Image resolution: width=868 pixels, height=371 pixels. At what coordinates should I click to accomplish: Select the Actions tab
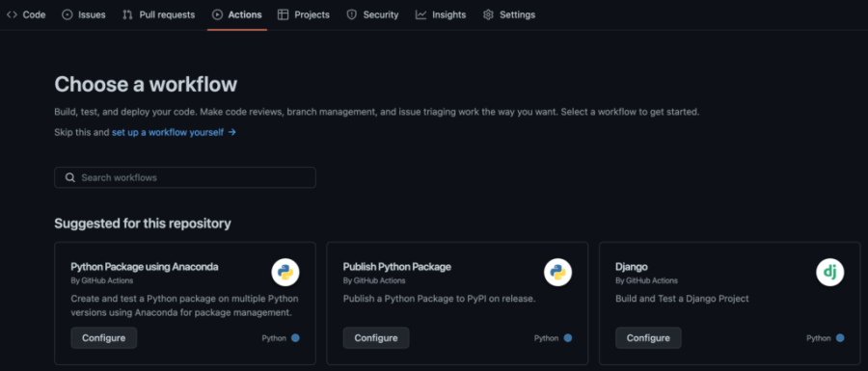(237, 14)
